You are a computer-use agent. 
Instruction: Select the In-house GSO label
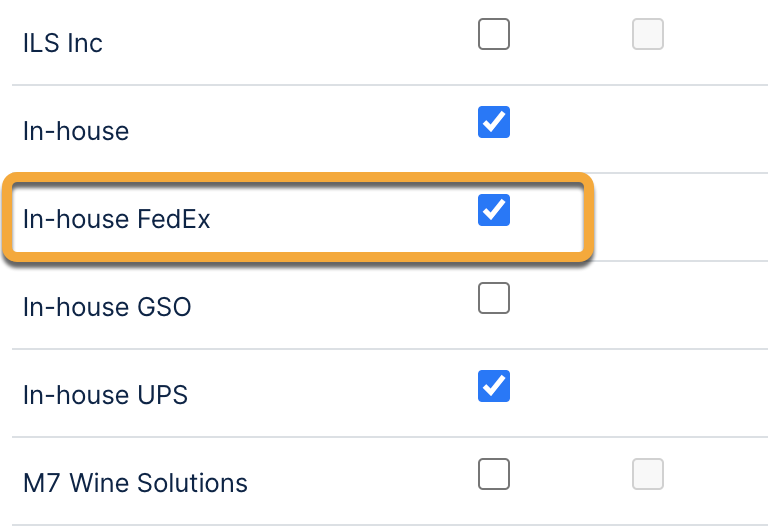pyautogui.click(x=107, y=306)
